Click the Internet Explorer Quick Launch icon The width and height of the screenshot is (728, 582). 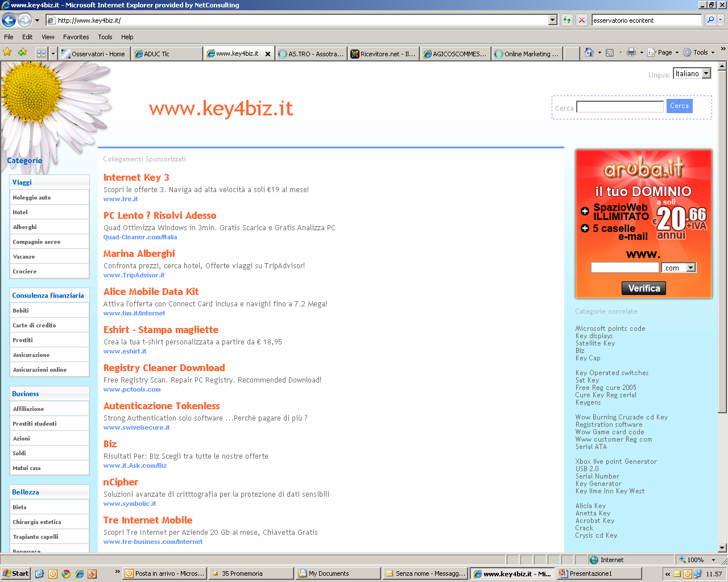(x=79, y=573)
